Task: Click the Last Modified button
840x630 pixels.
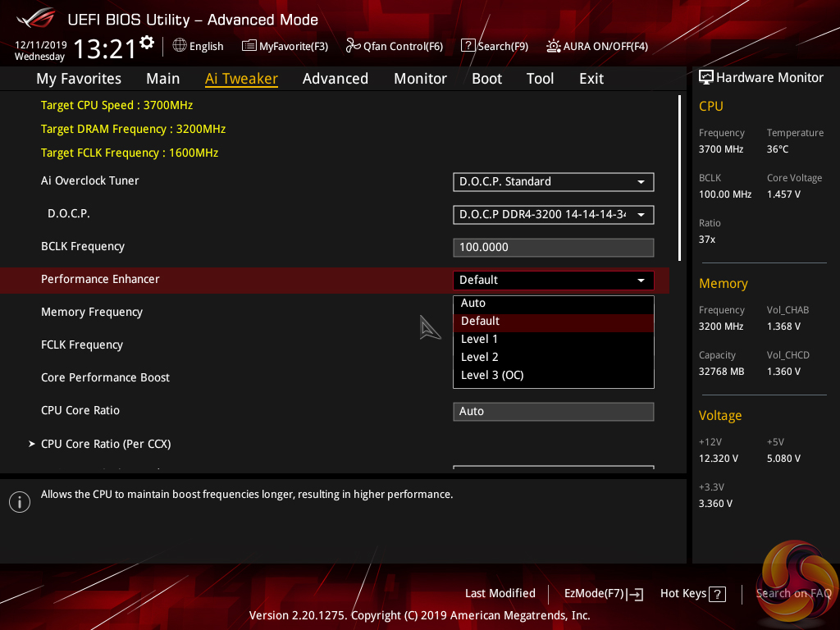Action: 500,593
